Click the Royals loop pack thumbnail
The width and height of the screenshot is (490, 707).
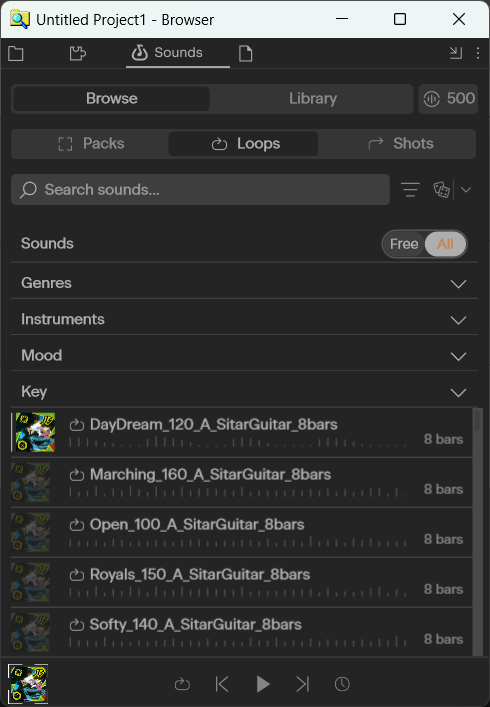[31, 583]
